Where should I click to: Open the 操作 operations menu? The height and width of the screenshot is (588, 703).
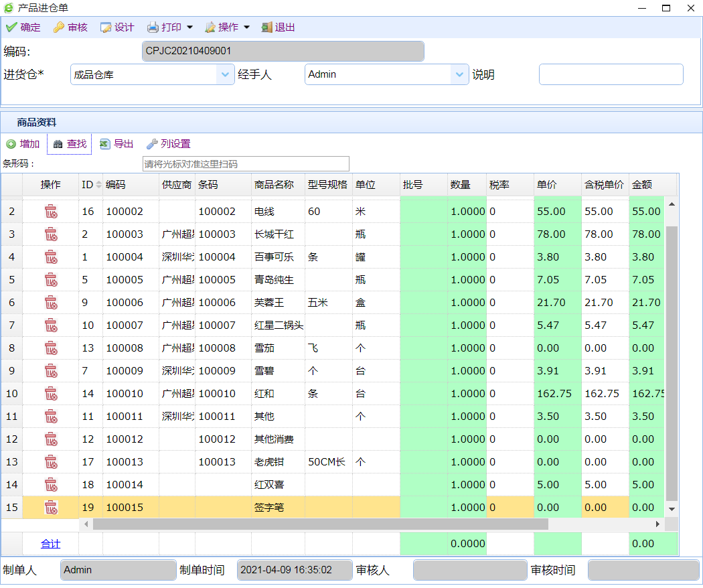tap(228, 27)
